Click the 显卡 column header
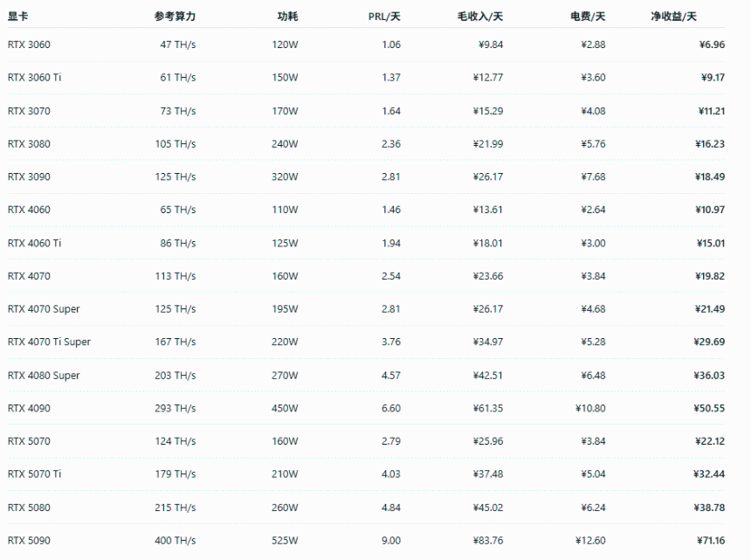Image resolution: width=751 pixels, height=560 pixels. point(17,17)
